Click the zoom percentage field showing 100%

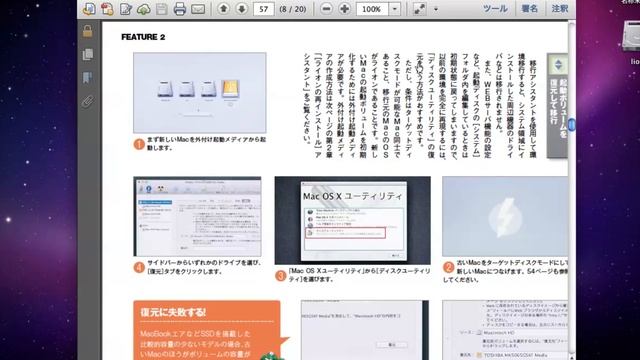point(372,9)
